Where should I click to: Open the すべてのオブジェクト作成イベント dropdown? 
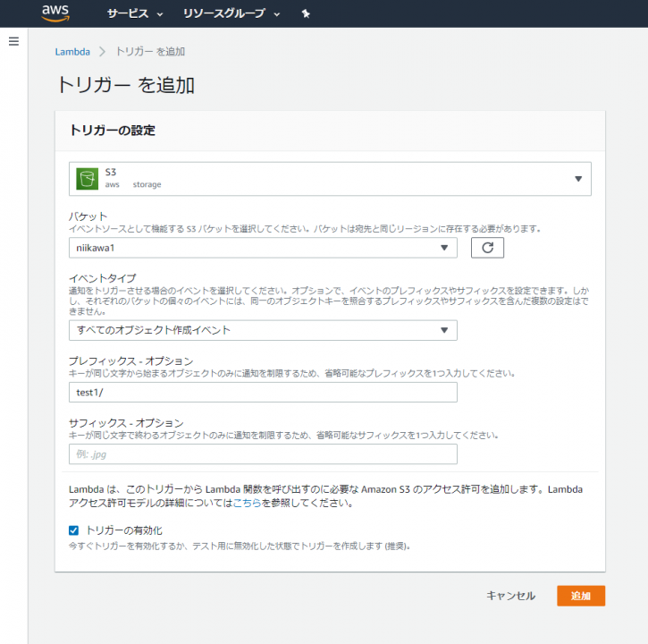[263, 330]
